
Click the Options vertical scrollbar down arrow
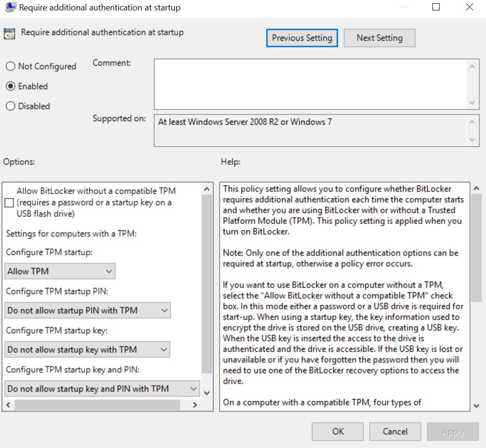coord(207,393)
